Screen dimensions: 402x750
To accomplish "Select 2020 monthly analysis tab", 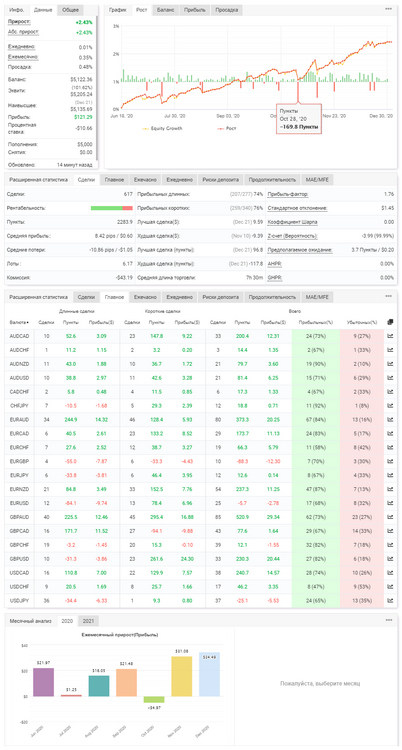I will point(67,621).
